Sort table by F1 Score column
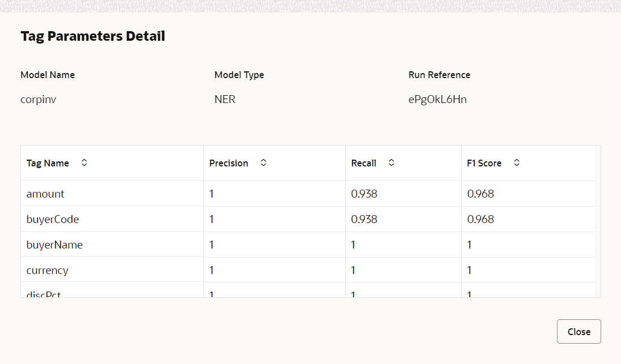This screenshot has width=621, height=364. coord(516,162)
